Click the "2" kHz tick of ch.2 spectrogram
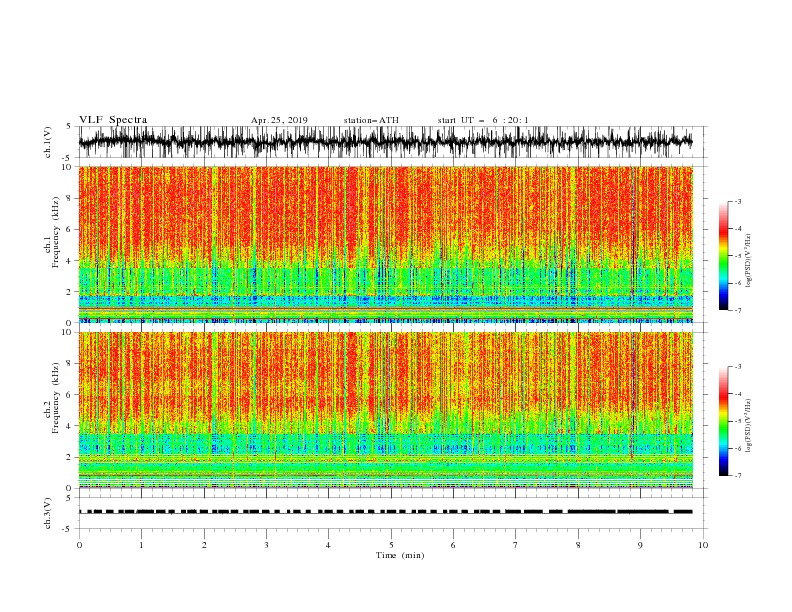The width and height of the screenshot is (792, 612). pos(71,457)
